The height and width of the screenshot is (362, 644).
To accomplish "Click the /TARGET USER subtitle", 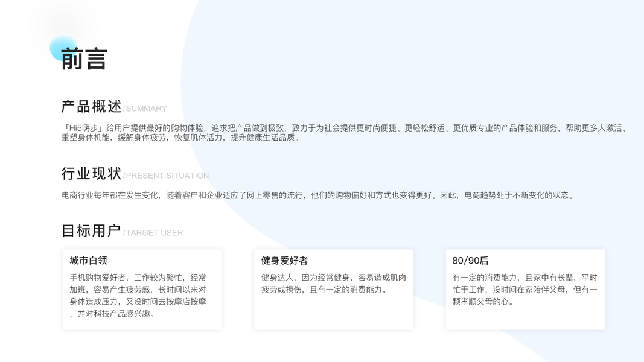I will point(153,233).
